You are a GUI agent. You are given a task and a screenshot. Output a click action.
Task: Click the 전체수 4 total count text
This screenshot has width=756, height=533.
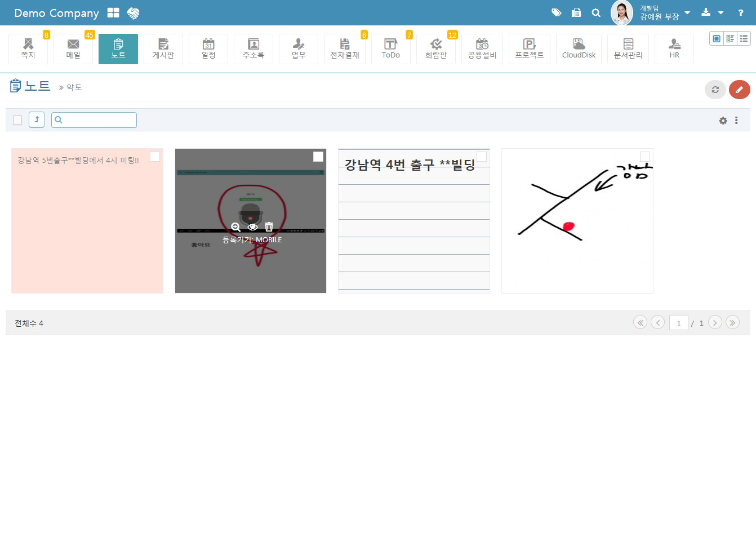click(x=29, y=323)
